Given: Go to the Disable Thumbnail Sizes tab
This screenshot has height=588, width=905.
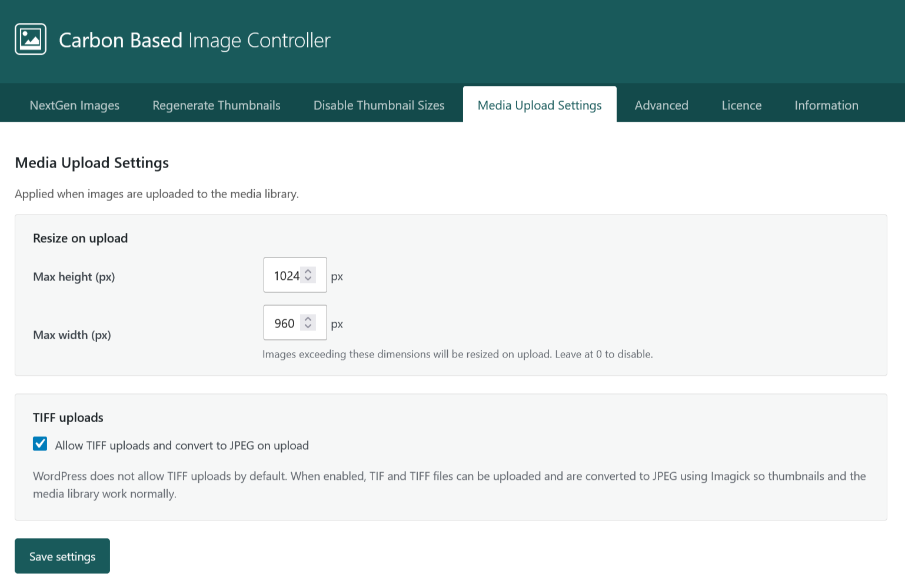Looking at the screenshot, I should [x=379, y=105].
